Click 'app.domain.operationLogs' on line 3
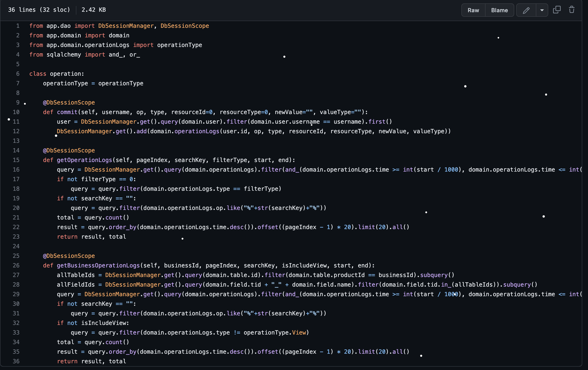 pyautogui.click(x=88, y=45)
